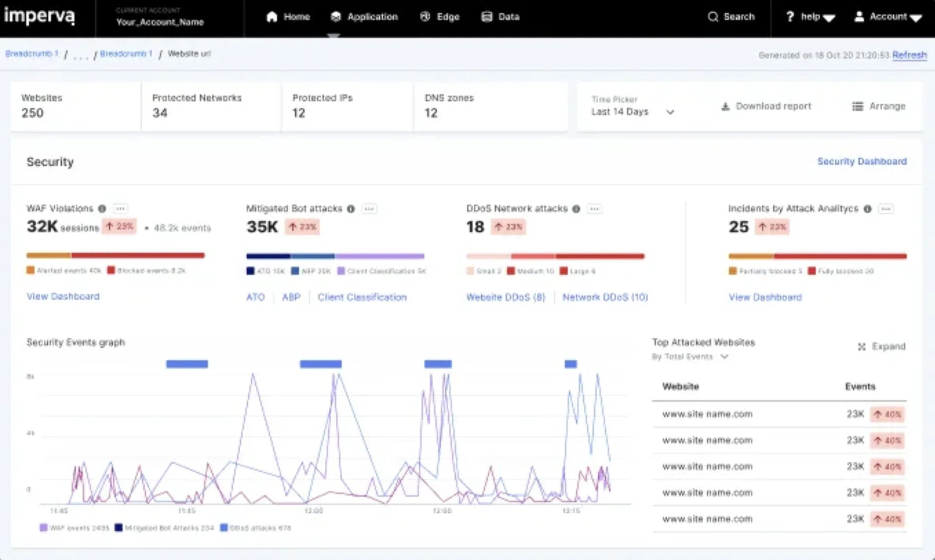935x560 pixels.
Task: Click Refresh to regenerate the report
Action: [909, 55]
